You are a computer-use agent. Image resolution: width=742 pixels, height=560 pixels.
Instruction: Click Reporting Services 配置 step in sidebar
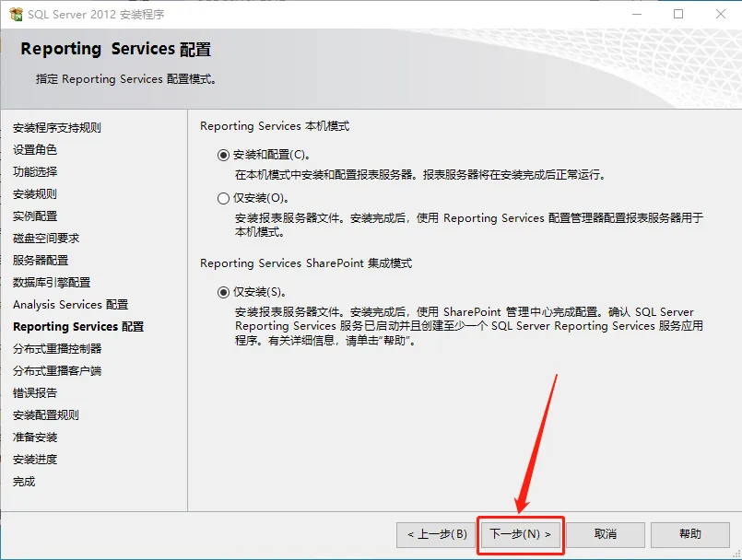78,327
